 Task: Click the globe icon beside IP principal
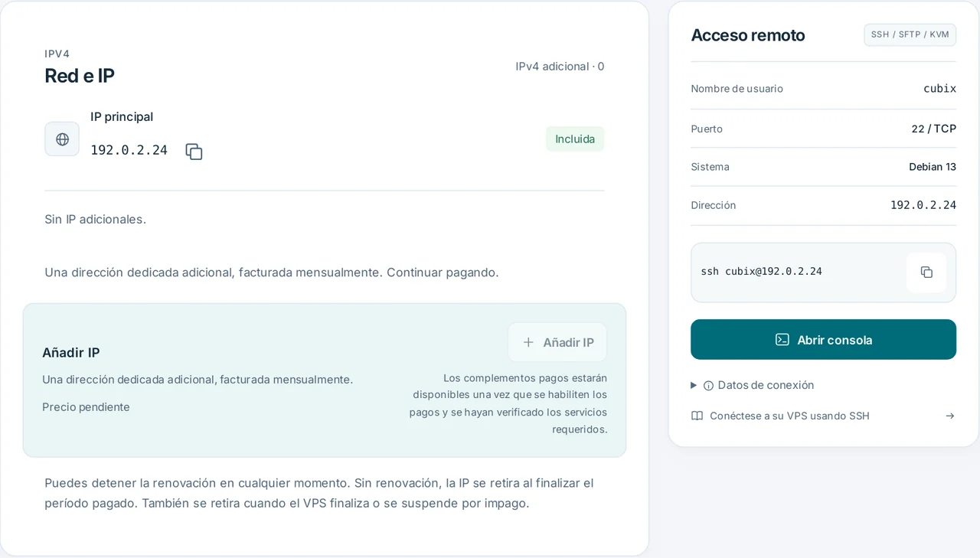coord(62,139)
